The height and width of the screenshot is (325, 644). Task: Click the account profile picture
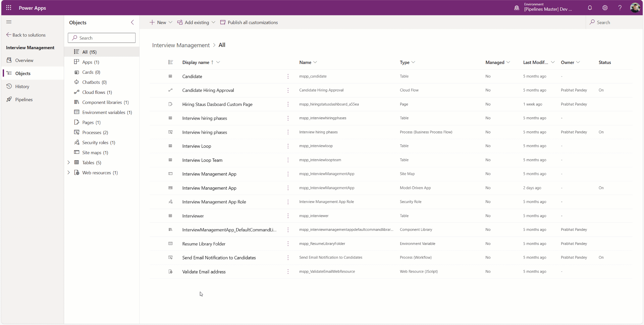click(635, 8)
